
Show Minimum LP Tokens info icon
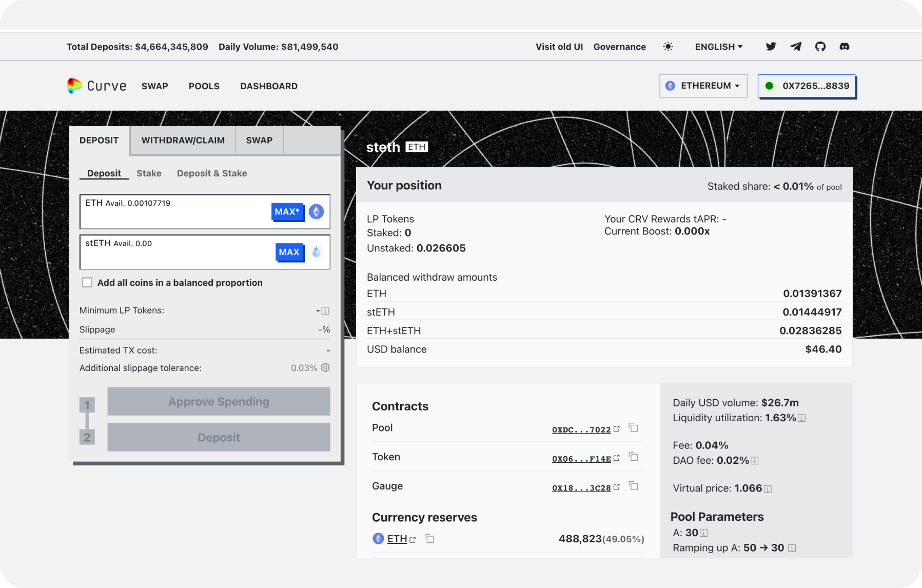[325, 311]
